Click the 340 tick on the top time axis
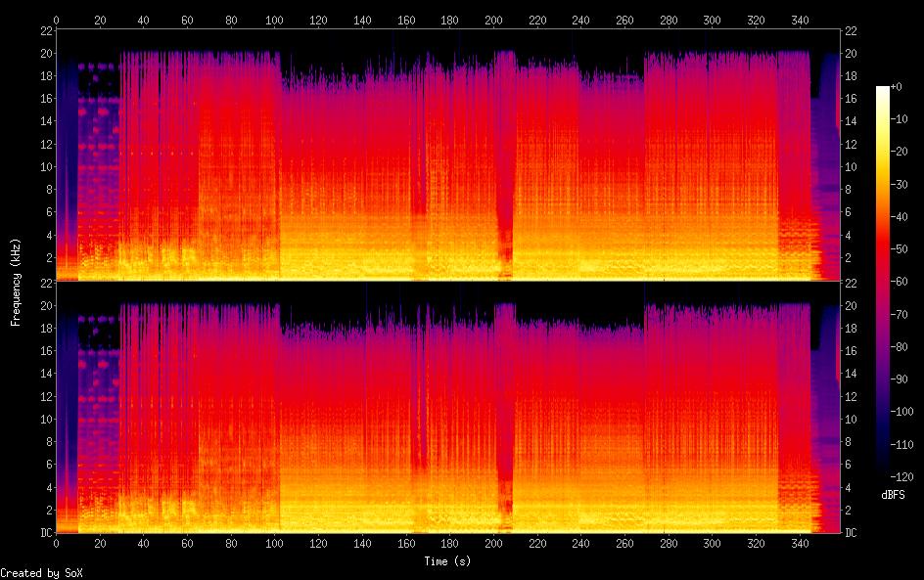 (800, 20)
